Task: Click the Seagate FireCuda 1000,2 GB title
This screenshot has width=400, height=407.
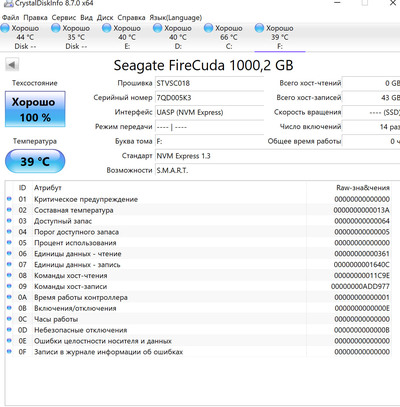Action: [203, 65]
